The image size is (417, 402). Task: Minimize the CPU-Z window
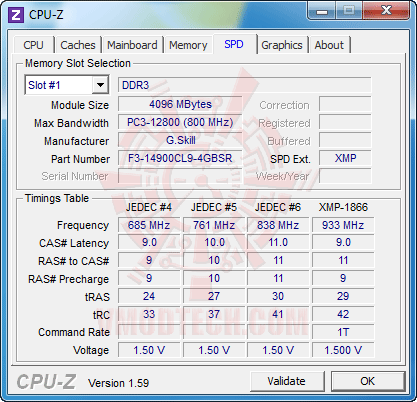point(322,11)
